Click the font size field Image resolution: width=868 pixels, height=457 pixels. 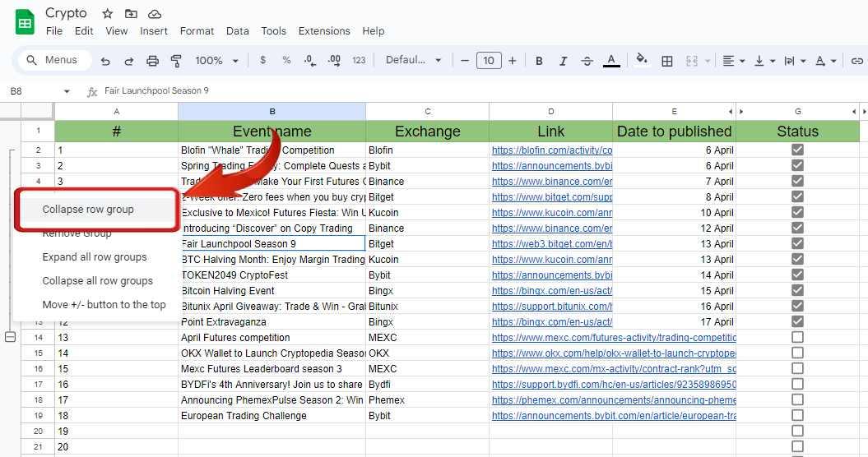point(488,60)
